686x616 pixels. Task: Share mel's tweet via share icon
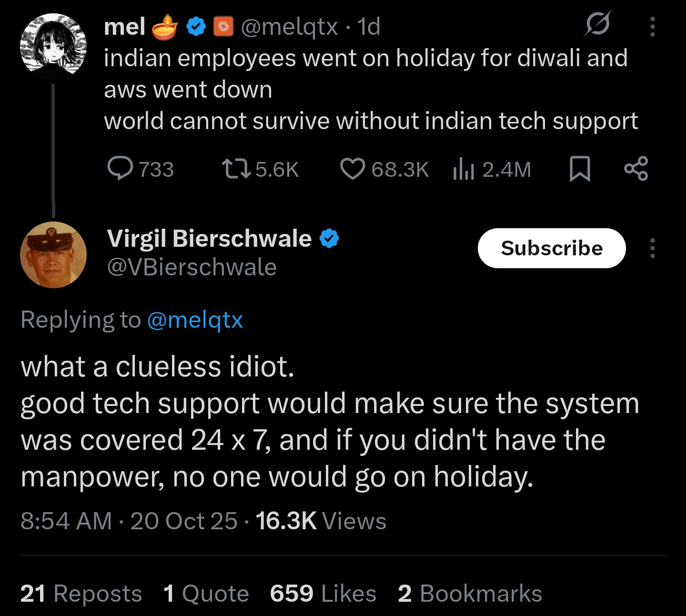(x=636, y=169)
